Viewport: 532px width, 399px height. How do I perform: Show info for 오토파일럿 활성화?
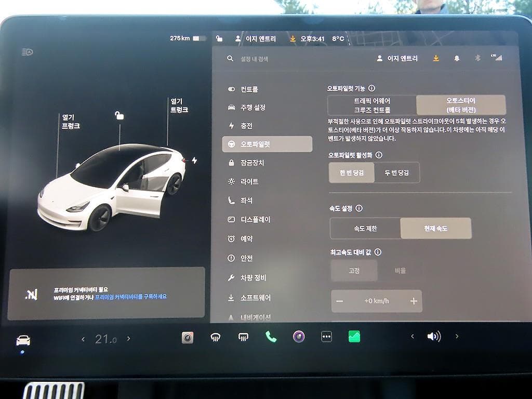379,155
